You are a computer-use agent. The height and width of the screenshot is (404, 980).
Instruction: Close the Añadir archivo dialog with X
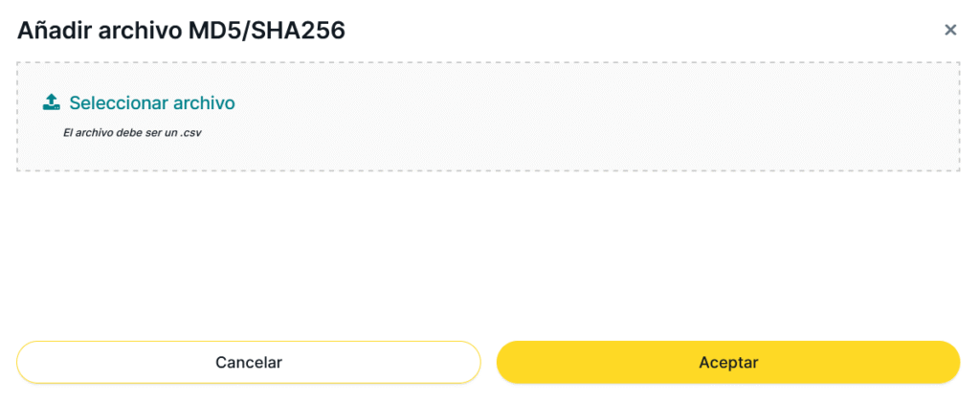[x=950, y=31]
